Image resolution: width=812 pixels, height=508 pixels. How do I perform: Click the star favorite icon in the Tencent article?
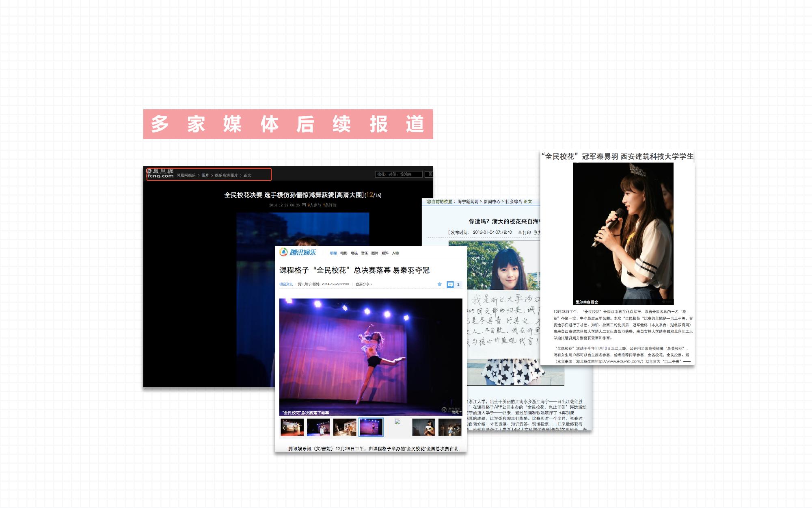pyautogui.click(x=439, y=284)
